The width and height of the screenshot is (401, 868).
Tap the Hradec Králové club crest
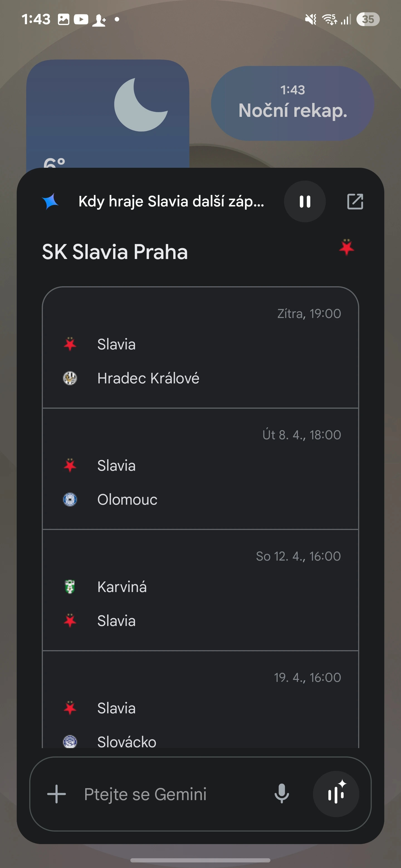[x=70, y=378]
